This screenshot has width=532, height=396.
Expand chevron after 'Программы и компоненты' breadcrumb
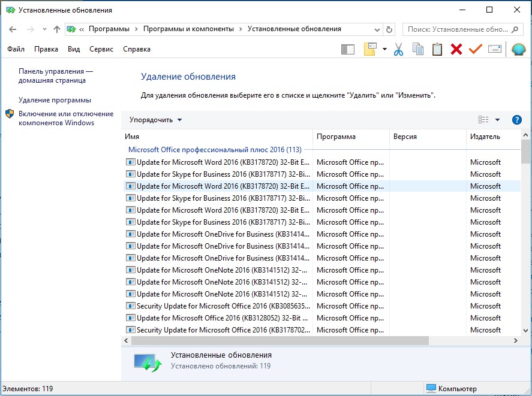pyautogui.click(x=241, y=29)
